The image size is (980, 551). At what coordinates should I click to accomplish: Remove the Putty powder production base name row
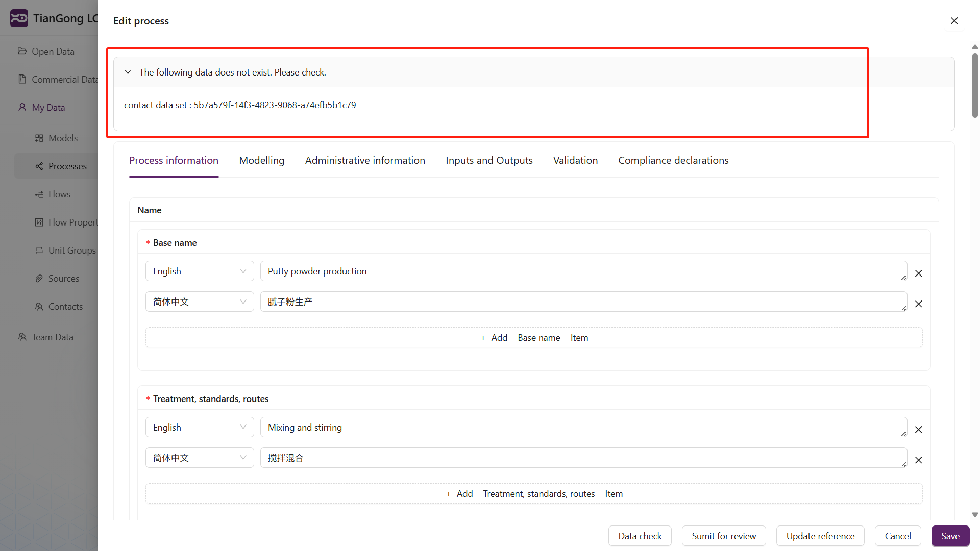[918, 273]
